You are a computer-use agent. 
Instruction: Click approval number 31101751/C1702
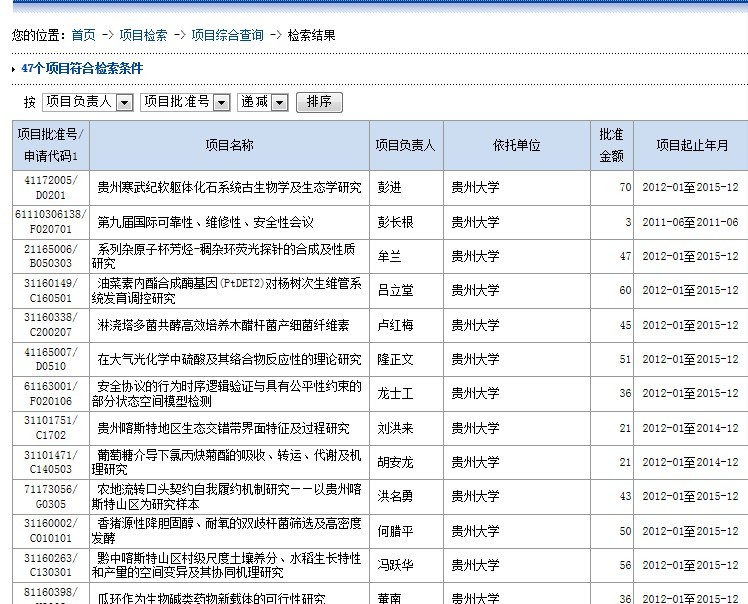point(51,427)
